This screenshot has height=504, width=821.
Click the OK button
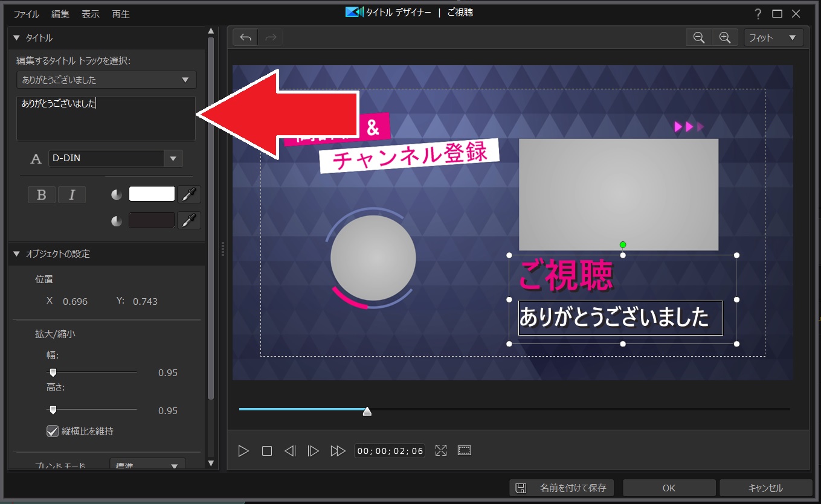(x=669, y=488)
